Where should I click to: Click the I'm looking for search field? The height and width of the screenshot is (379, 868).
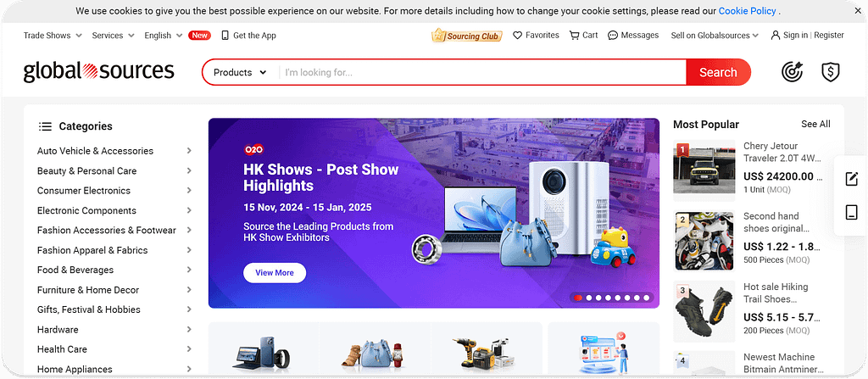[x=482, y=73]
